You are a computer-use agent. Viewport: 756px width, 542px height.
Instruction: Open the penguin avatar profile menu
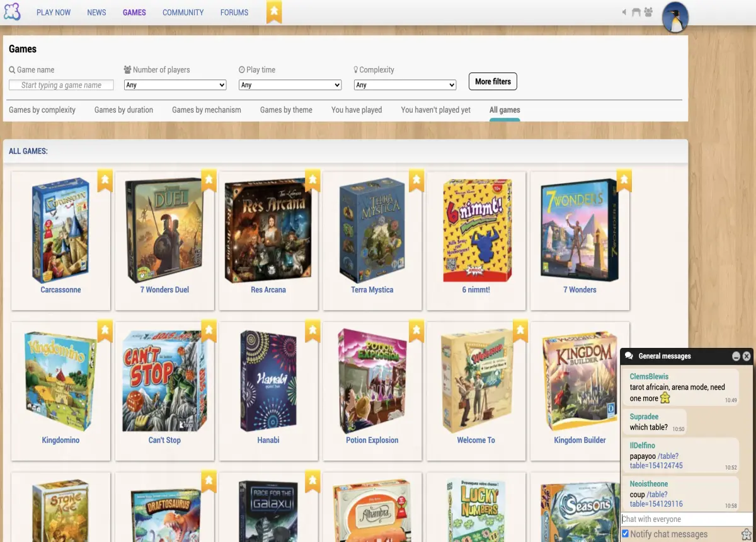pyautogui.click(x=675, y=16)
